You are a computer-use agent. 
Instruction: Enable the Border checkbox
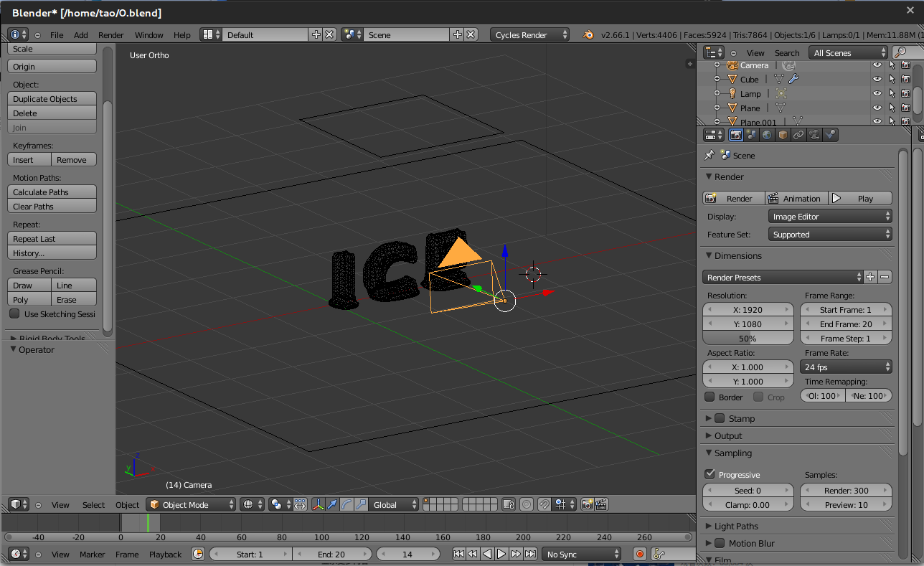[x=709, y=397]
